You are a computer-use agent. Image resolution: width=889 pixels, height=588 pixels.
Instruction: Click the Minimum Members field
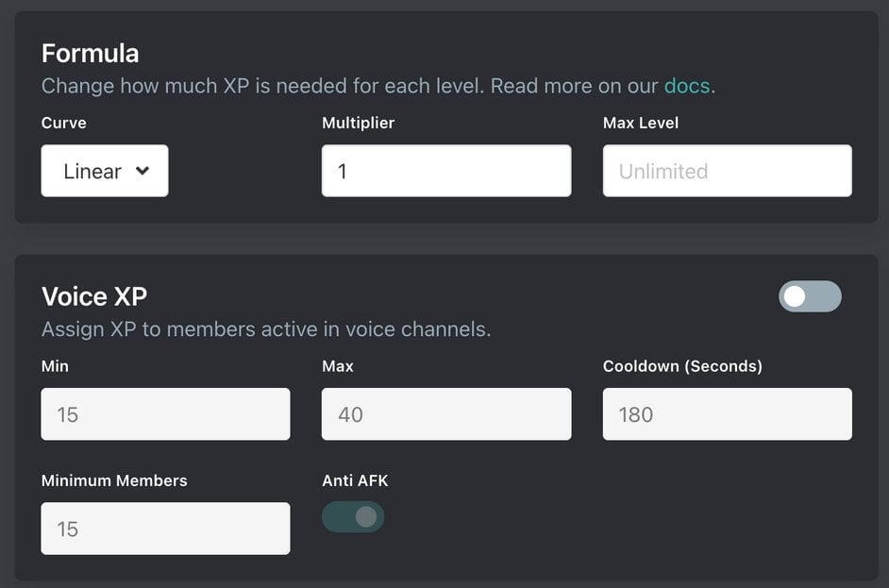pyautogui.click(x=165, y=529)
